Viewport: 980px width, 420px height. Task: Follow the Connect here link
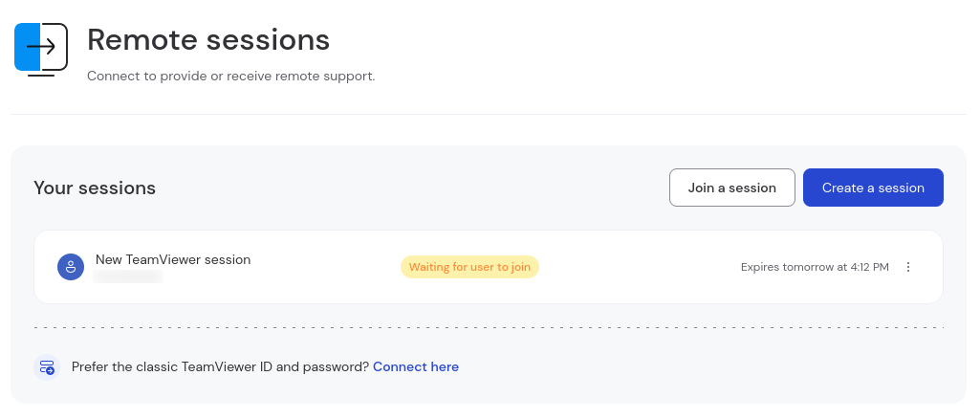pyautogui.click(x=416, y=366)
